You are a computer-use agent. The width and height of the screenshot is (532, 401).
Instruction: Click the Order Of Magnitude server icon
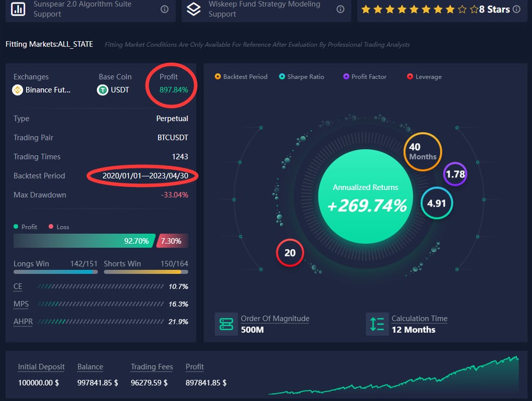pos(226,324)
